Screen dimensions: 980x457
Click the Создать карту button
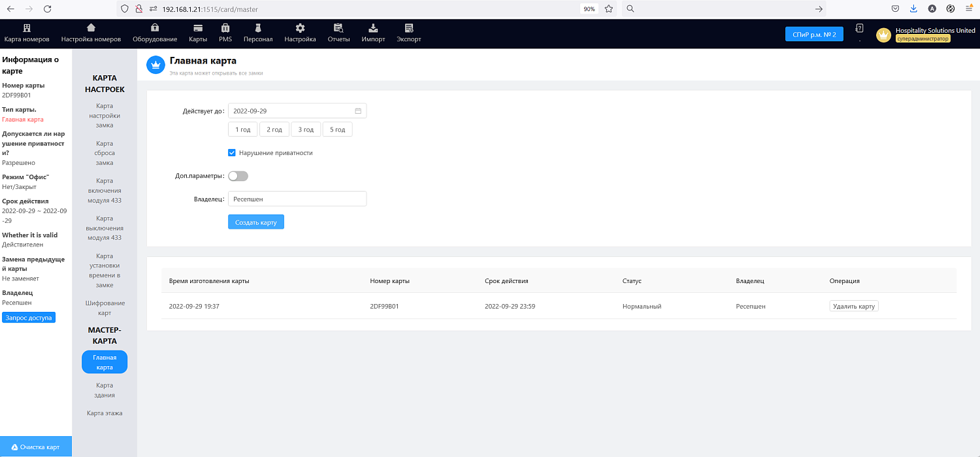point(256,222)
